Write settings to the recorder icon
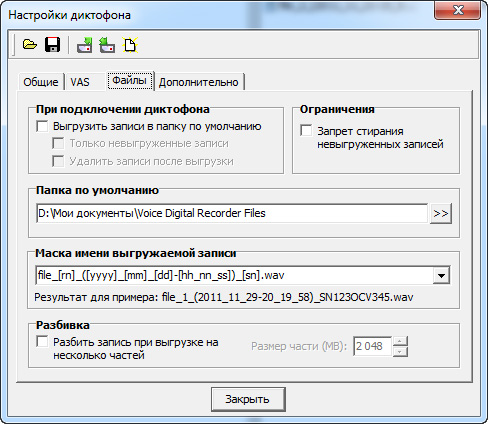This screenshot has width=488, height=424. tap(107, 45)
